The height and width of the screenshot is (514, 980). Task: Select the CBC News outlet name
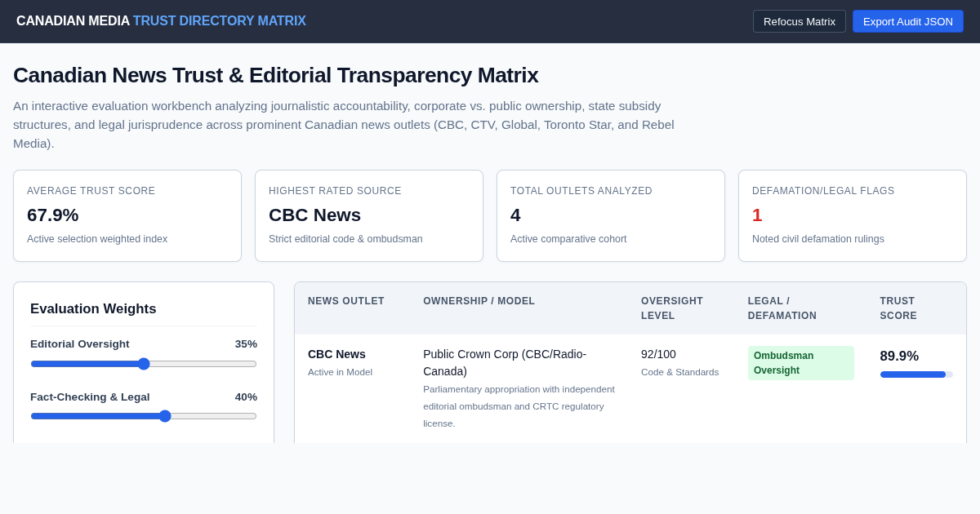coord(336,354)
